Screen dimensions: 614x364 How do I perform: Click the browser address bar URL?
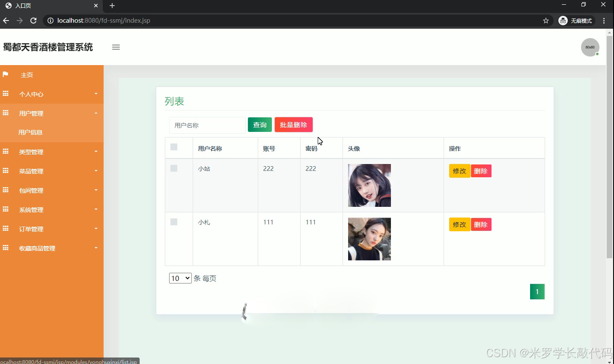click(x=104, y=21)
